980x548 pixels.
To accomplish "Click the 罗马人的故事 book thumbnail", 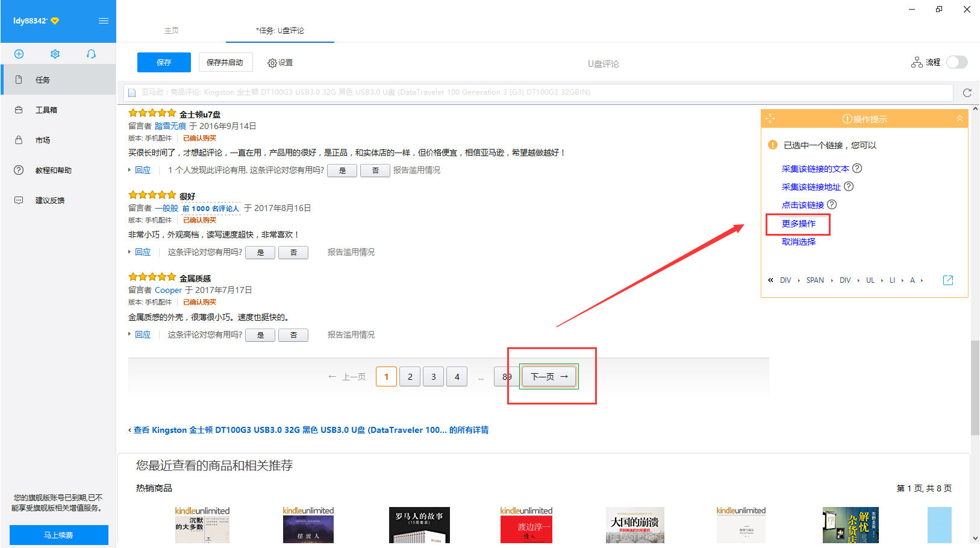I will point(419,525).
